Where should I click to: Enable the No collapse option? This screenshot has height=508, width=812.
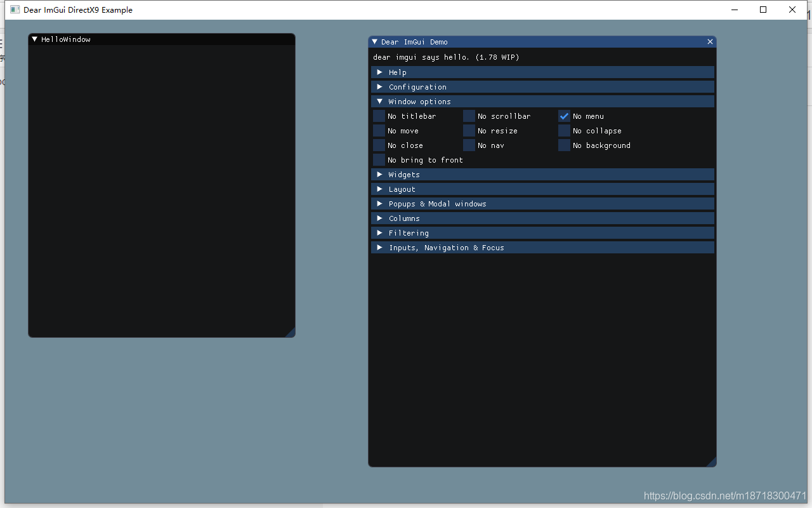564,130
